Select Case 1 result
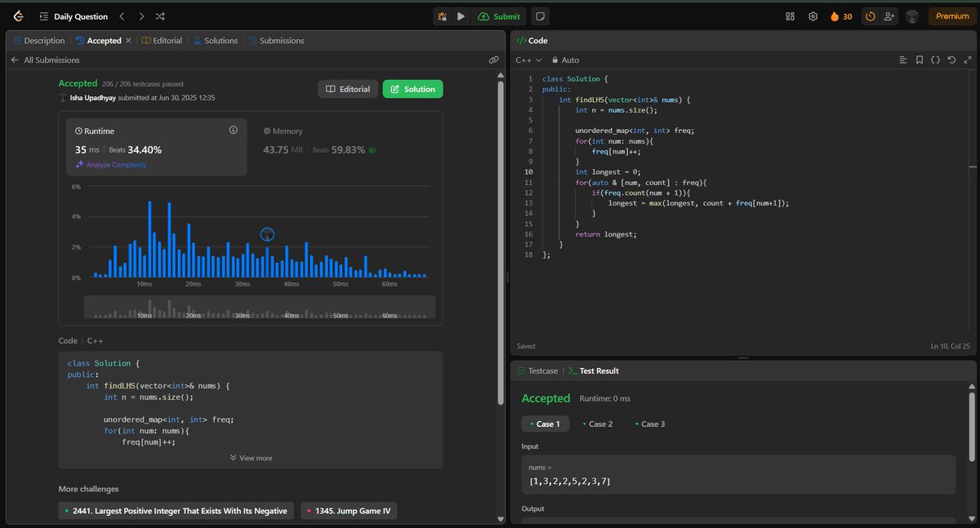Viewport: 980px width, 528px height. pos(544,424)
